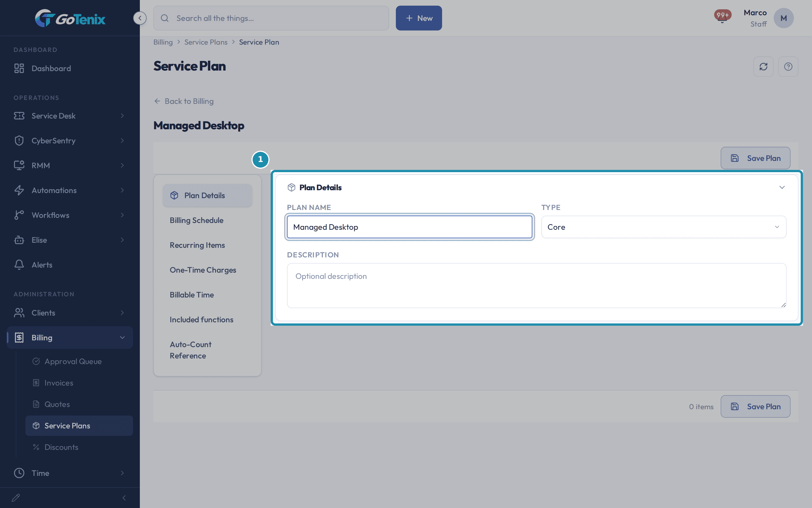Expand the CyberSentry menu

(x=70, y=141)
